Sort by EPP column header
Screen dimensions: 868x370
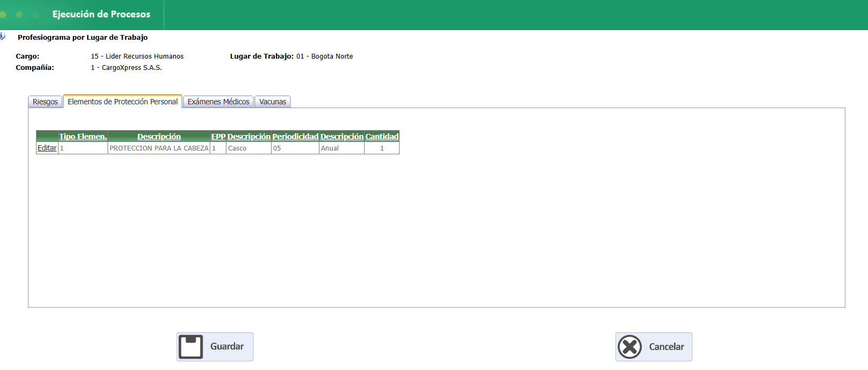tap(218, 137)
